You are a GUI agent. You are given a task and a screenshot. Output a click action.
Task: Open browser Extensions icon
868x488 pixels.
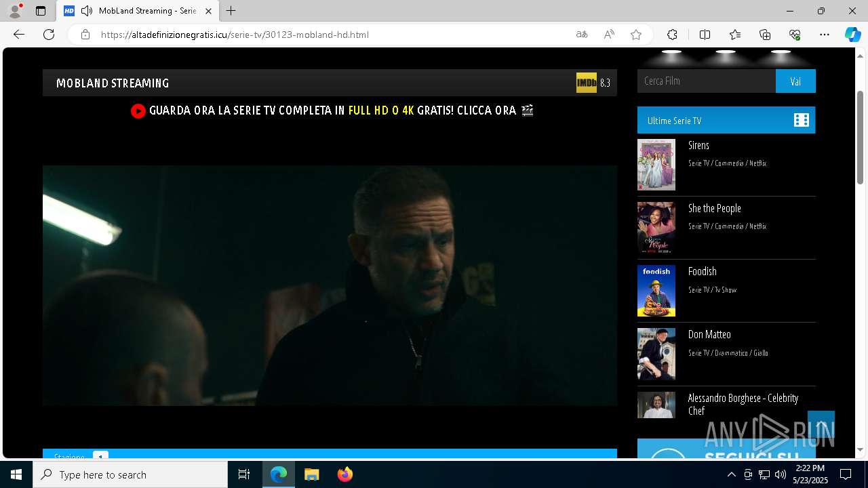coord(672,35)
